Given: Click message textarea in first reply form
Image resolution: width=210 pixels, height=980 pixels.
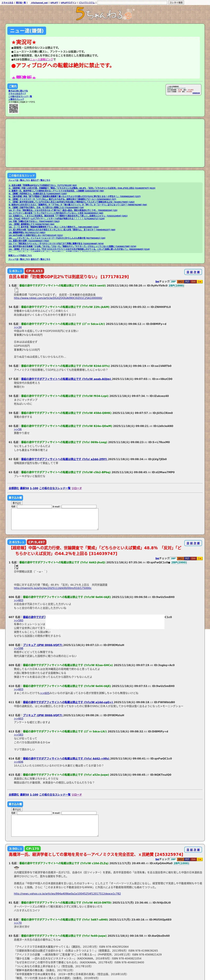Looking at the screenshot, I should click(55, 519).
